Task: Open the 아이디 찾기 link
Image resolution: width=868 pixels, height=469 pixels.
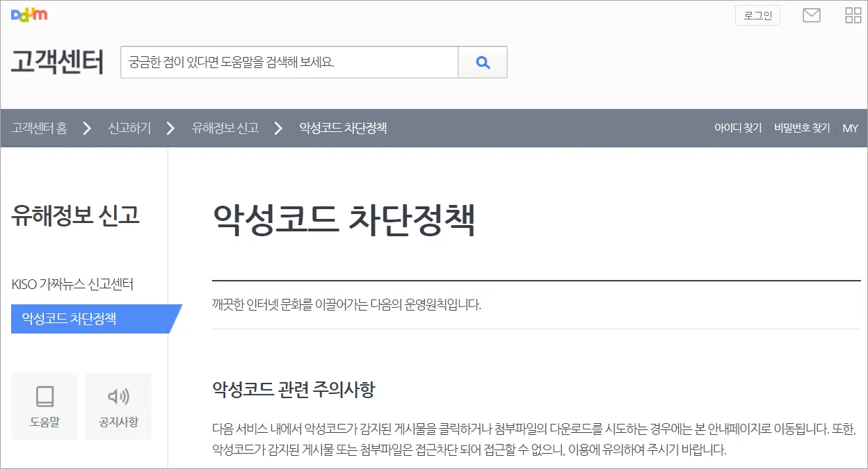Action: pos(739,128)
